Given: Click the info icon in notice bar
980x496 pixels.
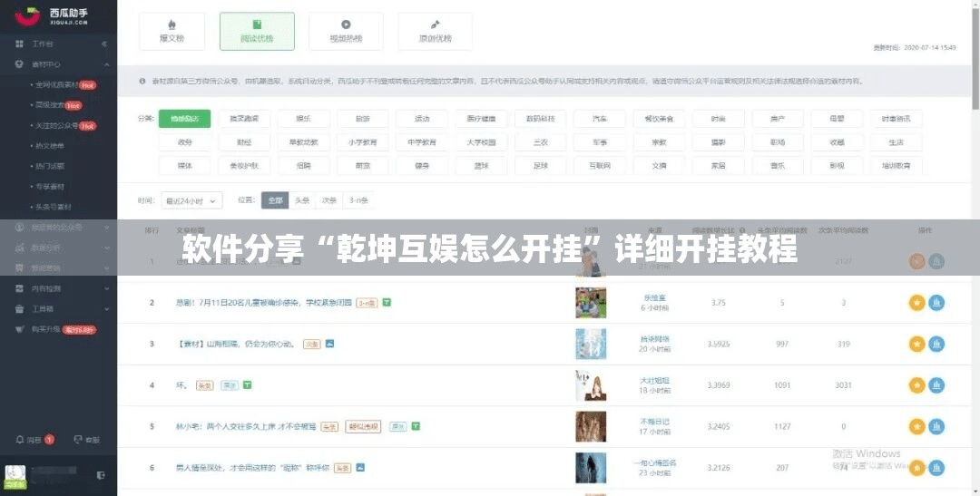Looking at the screenshot, I should pyautogui.click(x=142, y=82).
